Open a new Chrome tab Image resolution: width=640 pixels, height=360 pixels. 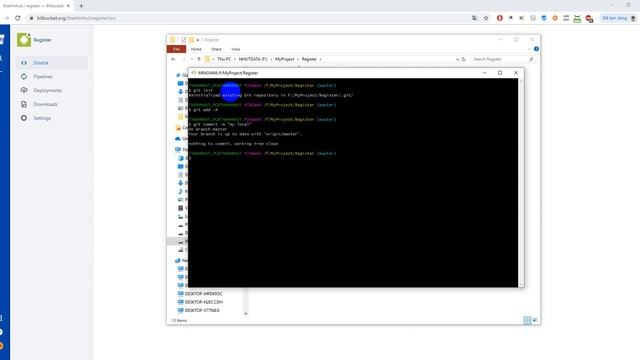81,6
